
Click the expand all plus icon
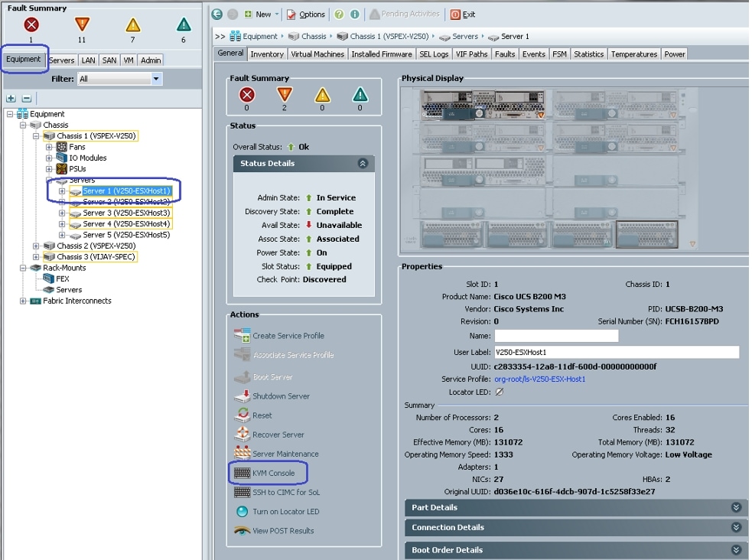(11, 98)
